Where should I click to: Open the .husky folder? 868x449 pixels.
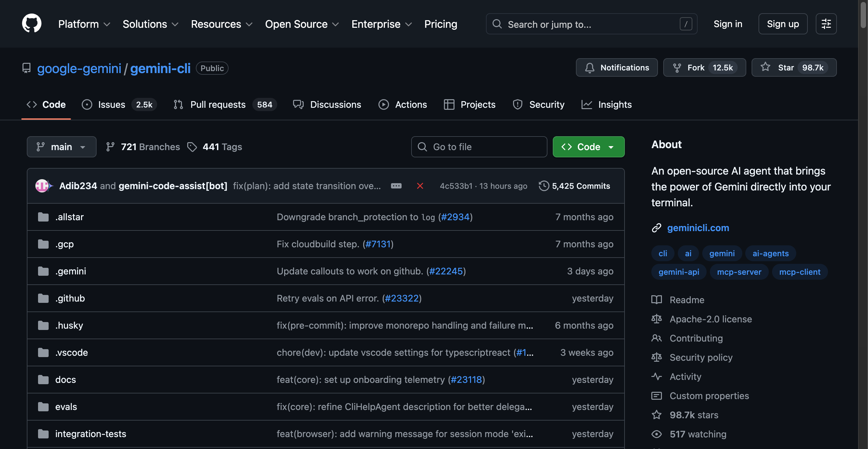69,325
